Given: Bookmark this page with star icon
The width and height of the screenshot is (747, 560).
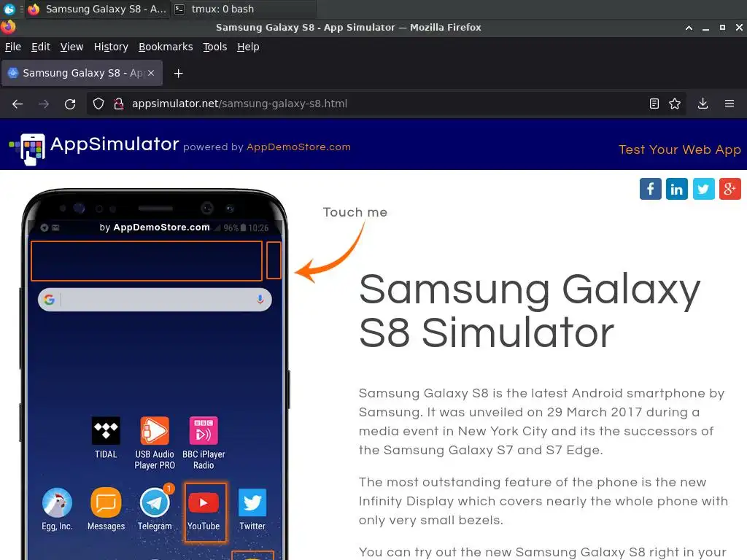Looking at the screenshot, I should (x=675, y=104).
